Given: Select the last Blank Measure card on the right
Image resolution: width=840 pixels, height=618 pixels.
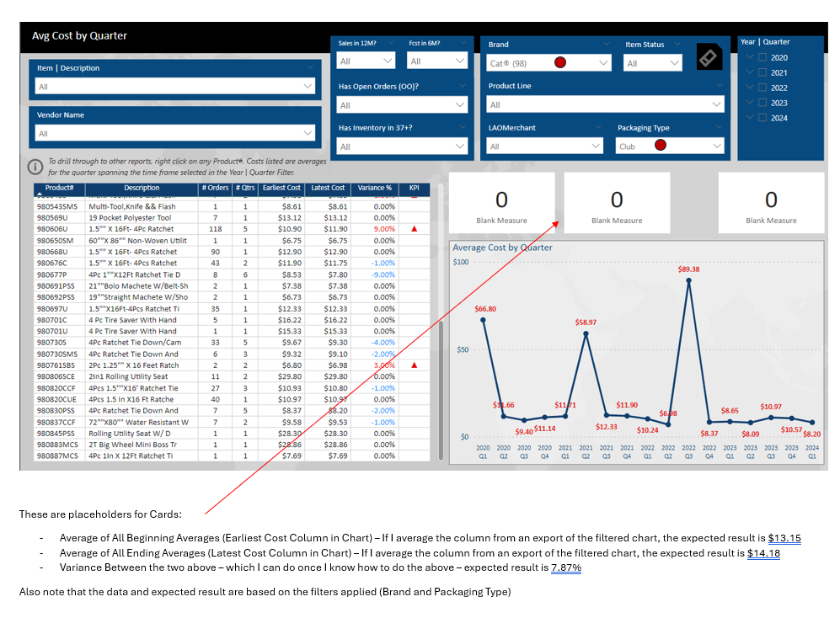Looking at the screenshot, I should click(x=771, y=203).
